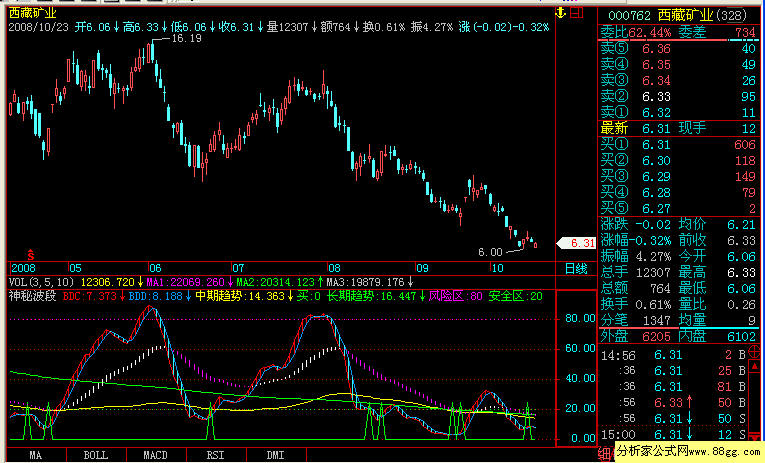Select the 卖⑤ 6.36 ask row
Image resolution: width=765 pixels, height=463 pixels.
point(678,48)
